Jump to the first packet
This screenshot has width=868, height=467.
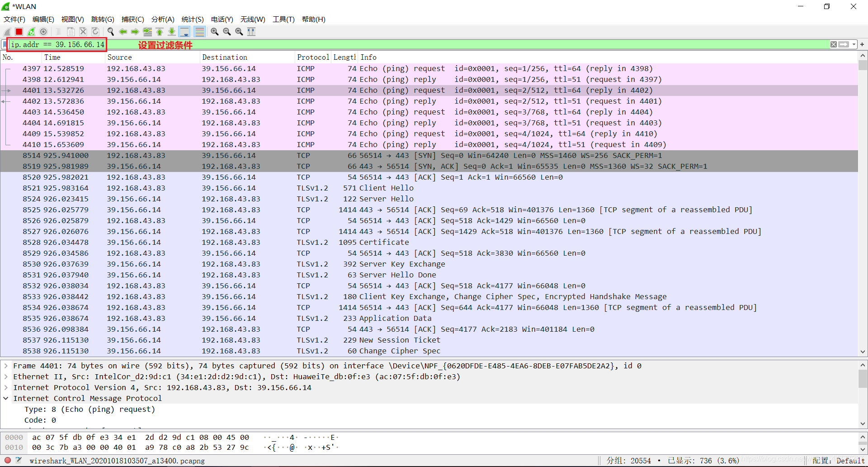(160, 32)
